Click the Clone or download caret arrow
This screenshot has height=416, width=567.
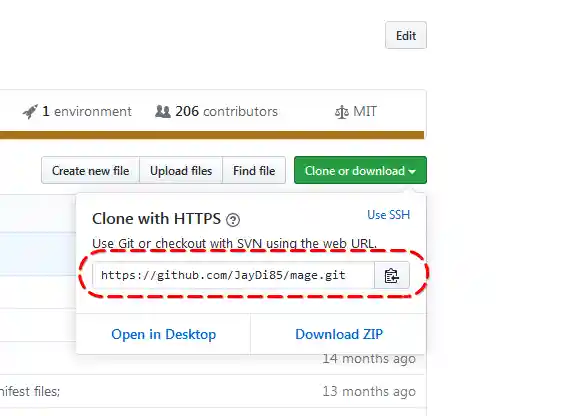click(412, 171)
